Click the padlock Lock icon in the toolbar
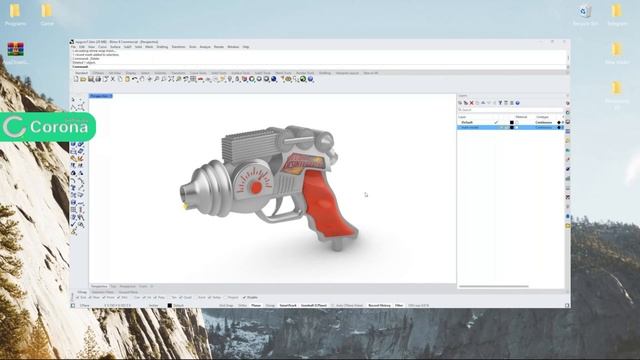 tap(238, 79)
